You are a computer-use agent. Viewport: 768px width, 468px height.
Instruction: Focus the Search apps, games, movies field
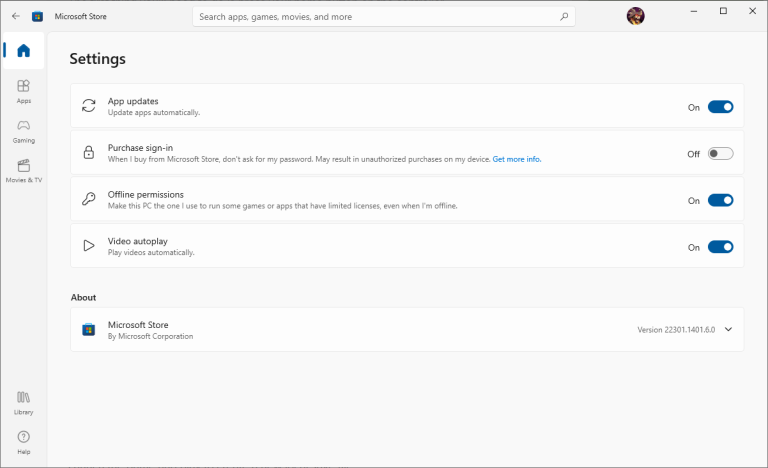384,17
